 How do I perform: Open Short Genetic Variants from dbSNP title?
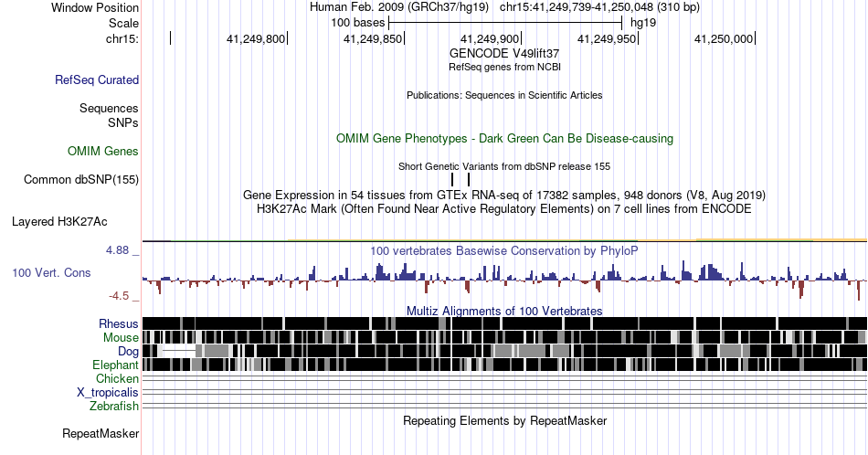(504, 166)
